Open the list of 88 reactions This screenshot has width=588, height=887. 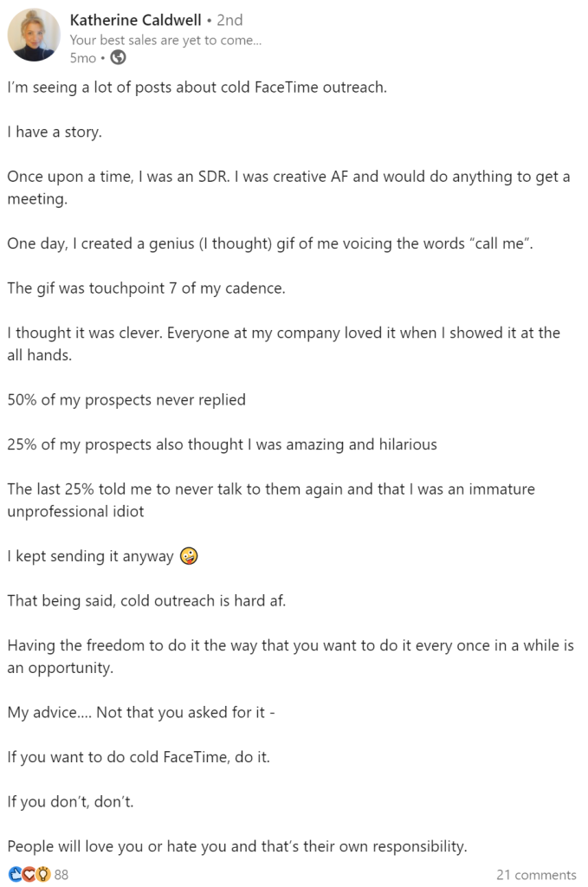[x=61, y=875]
